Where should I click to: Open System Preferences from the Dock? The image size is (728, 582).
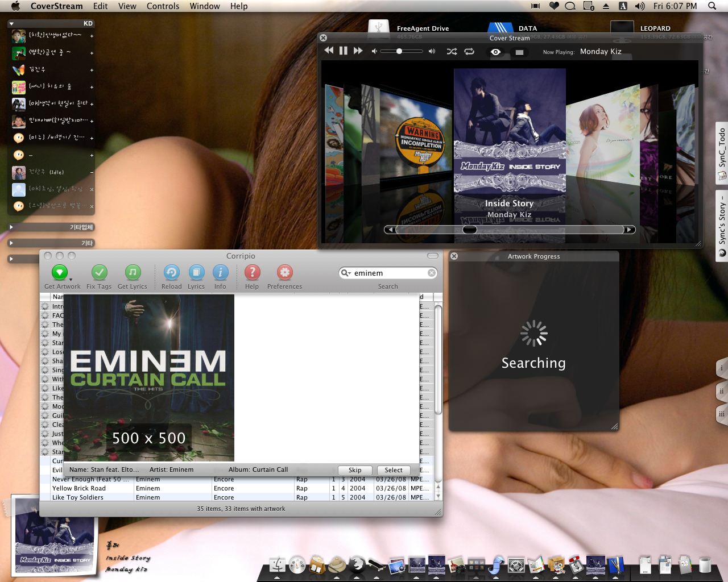pos(516,565)
